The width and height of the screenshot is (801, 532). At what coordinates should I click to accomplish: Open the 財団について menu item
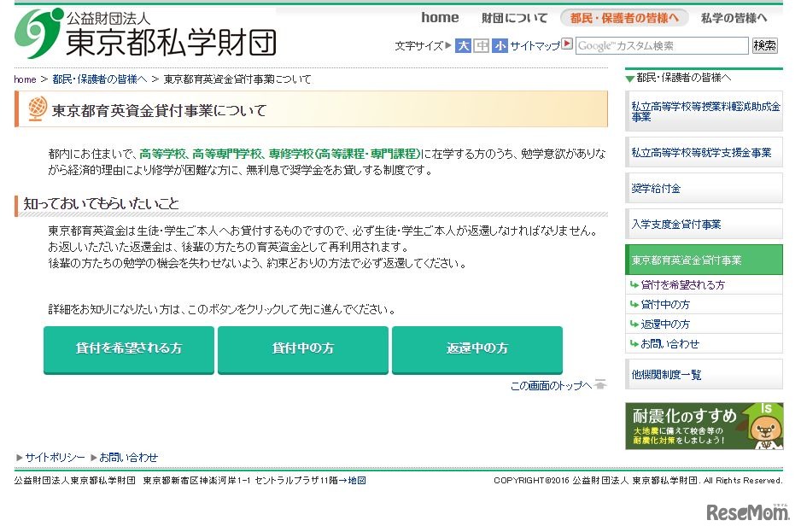[x=515, y=17]
